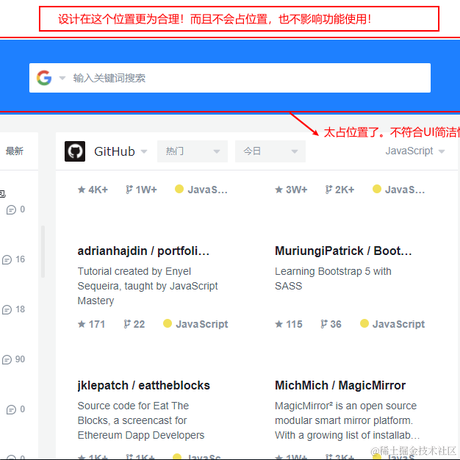
Task: Click the GitHub octocat logo icon
Action: click(75, 151)
